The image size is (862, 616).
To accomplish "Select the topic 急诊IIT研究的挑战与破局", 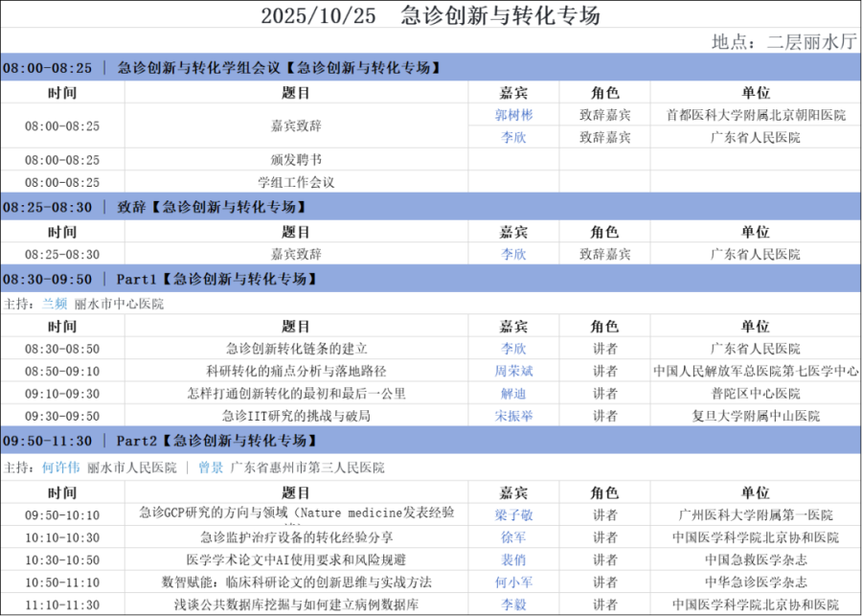I will pos(296,416).
